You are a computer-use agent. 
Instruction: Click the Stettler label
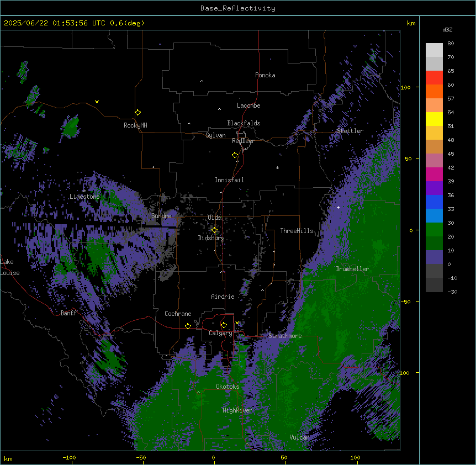click(x=350, y=131)
